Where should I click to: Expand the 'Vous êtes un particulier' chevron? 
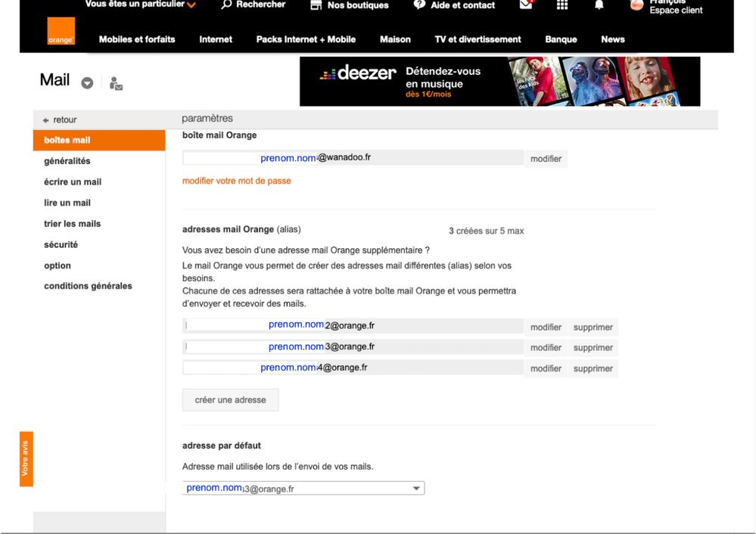click(191, 5)
